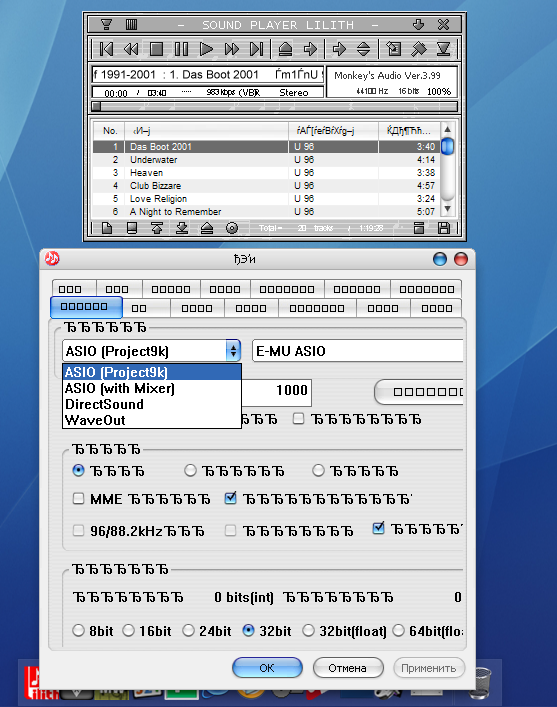Click the goblet-shaped icon at toolbar end
The height and width of the screenshot is (707, 557).
[x=444, y=49]
